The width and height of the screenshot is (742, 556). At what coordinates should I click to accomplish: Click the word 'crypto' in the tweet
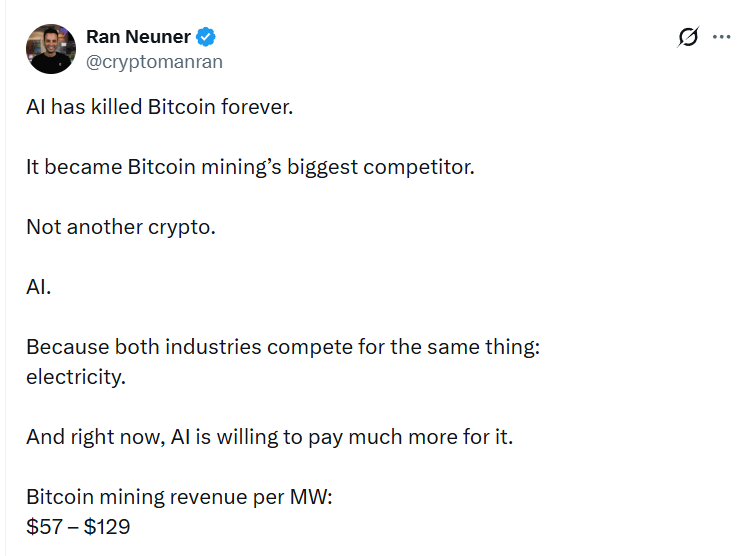click(x=182, y=226)
